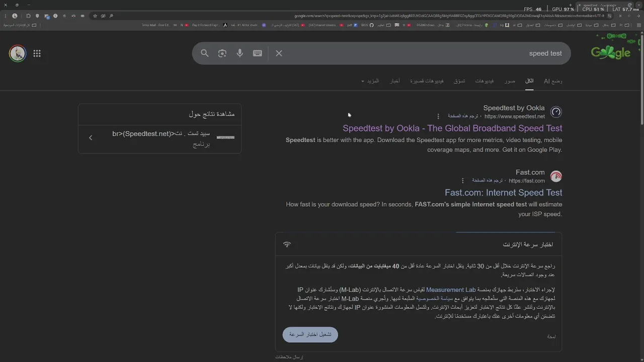Clear the search query with the X

point(279,53)
